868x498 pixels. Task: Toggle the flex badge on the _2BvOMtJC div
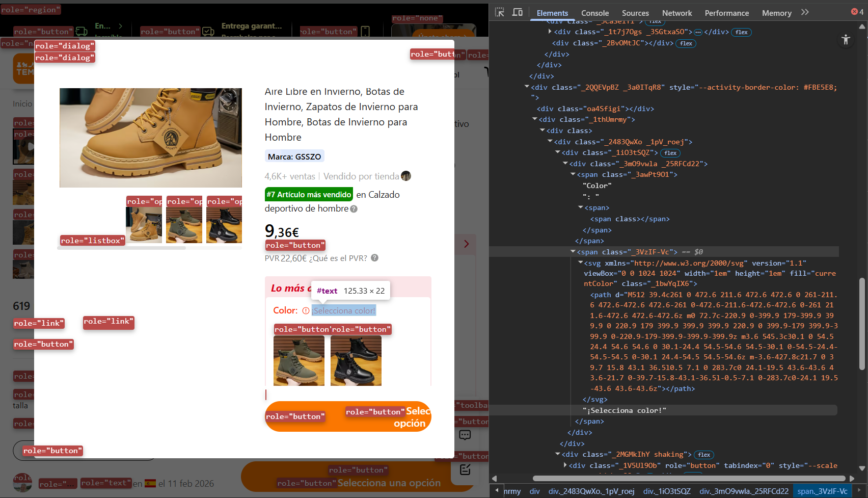pos(686,43)
